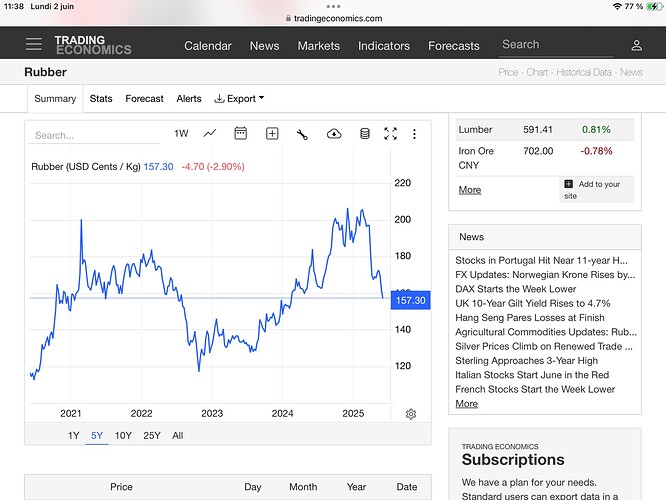Open the 1W interval selector
This screenshot has height=500, width=666.
pyautogui.click(x=181, y=134)
